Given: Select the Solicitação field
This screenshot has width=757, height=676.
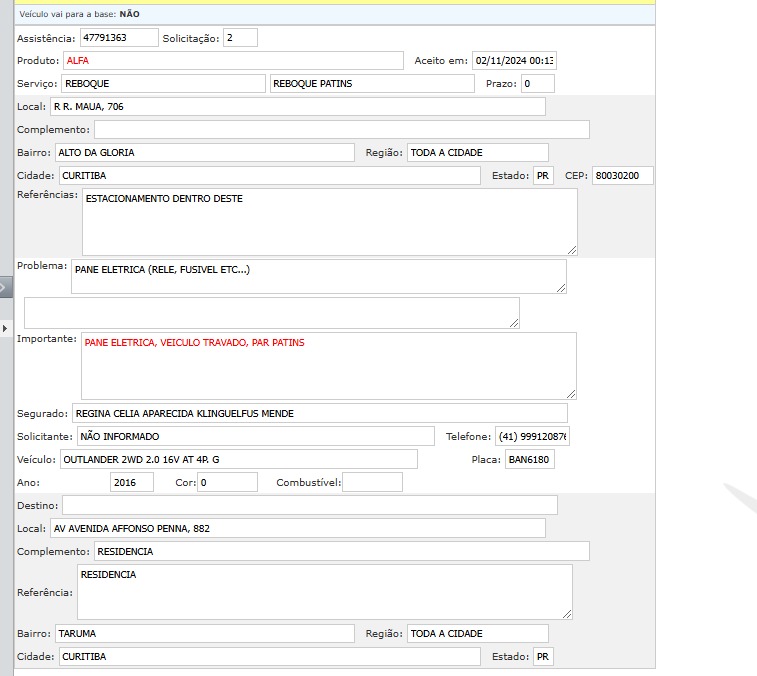Looking at the screenshot, I should pos(240,37).
